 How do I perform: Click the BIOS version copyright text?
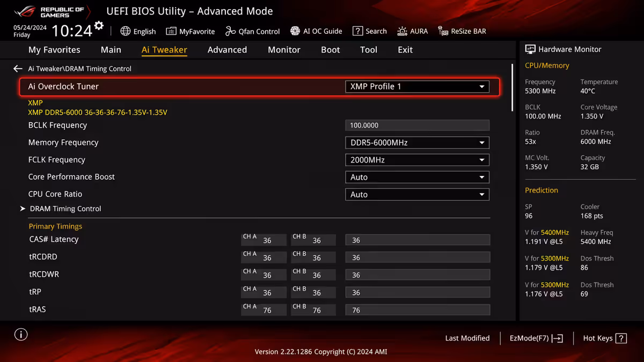click(x=321, y=352)
